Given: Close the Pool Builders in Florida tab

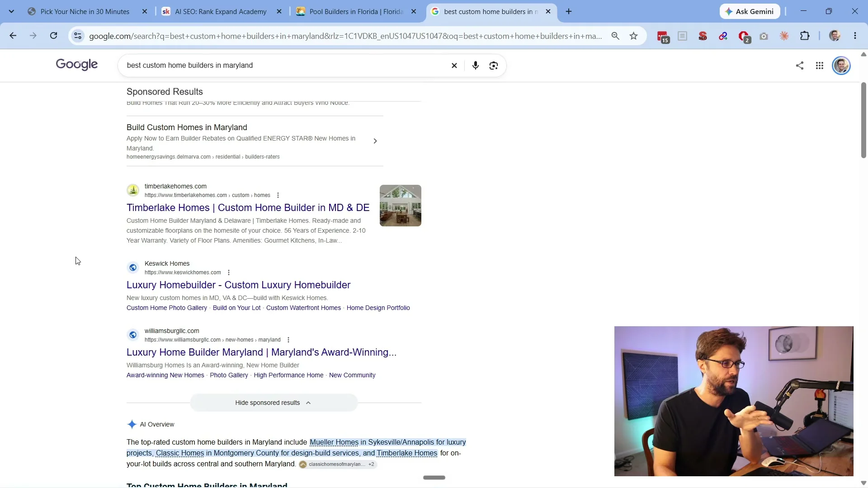Looking at the screenshot, I should pos(413,11).
